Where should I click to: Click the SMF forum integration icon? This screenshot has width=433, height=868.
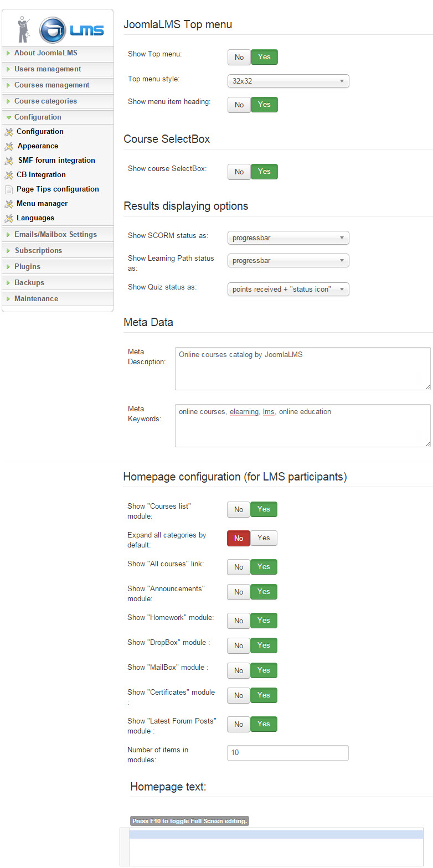pos(8,161)
